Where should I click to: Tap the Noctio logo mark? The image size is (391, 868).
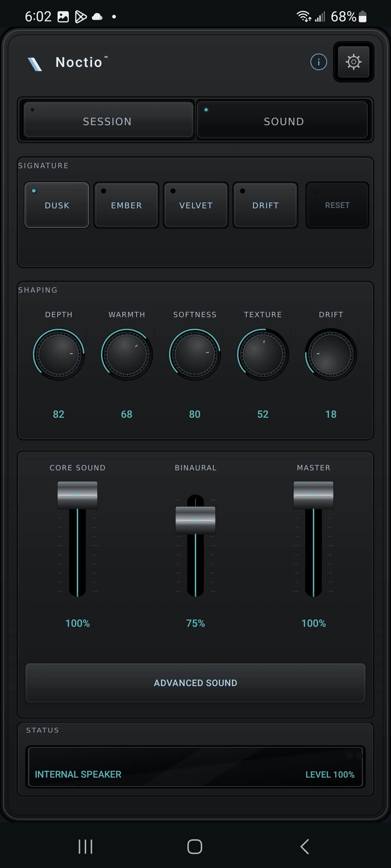point(35,64)
